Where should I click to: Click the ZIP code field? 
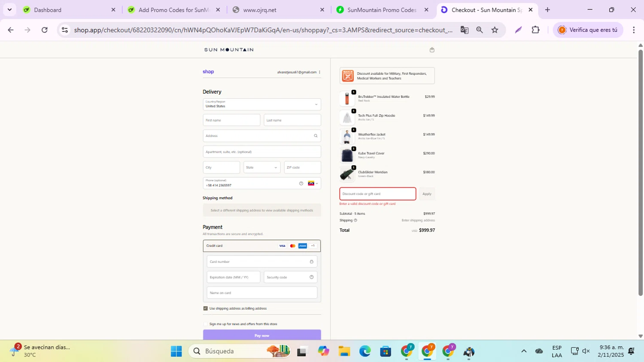303,167
